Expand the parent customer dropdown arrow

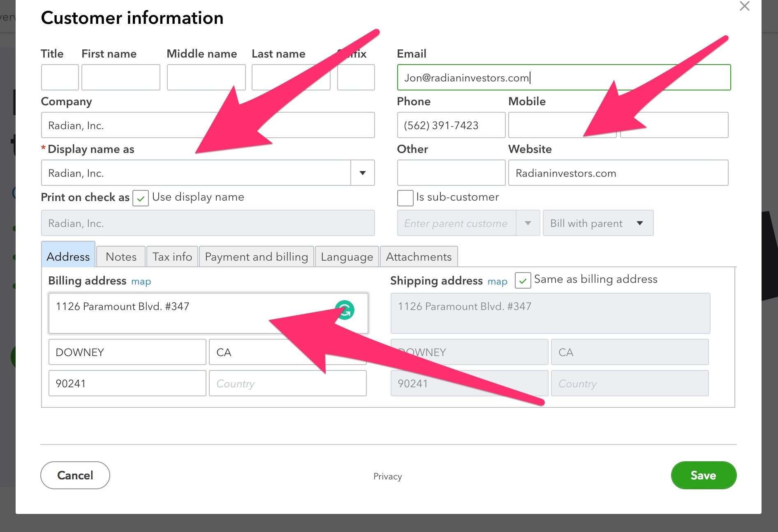tap(528, 223)
